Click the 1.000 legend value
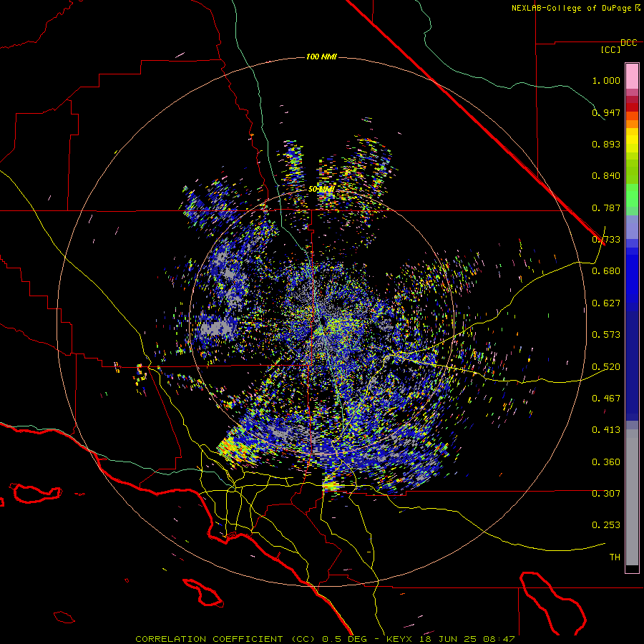 click(x=606, y=80)
